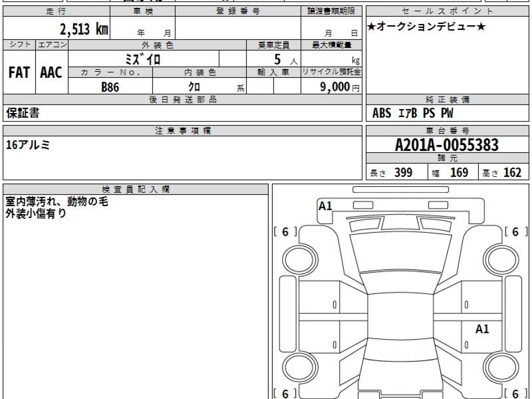Select chassis number A201A-0055383

tap(447, 145)
